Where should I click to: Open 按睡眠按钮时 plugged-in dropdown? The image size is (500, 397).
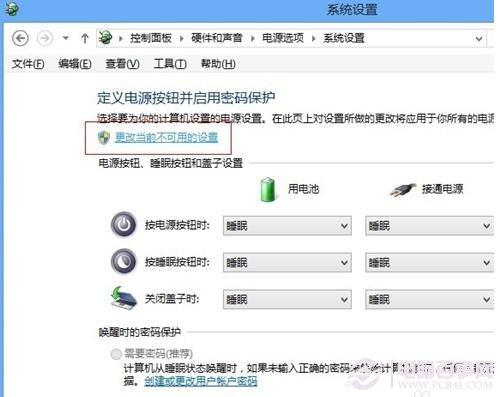[430, 263]
